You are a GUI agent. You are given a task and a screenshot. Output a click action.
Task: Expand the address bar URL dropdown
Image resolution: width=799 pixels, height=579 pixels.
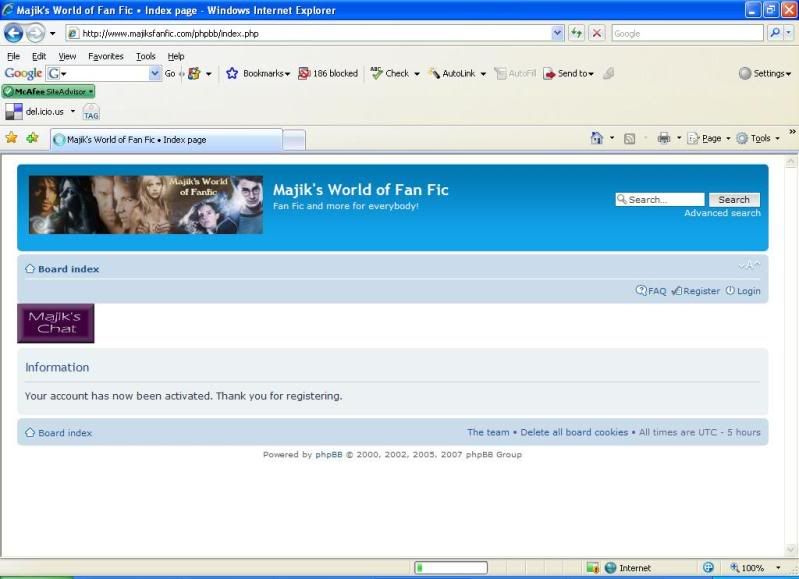point(558,33)
